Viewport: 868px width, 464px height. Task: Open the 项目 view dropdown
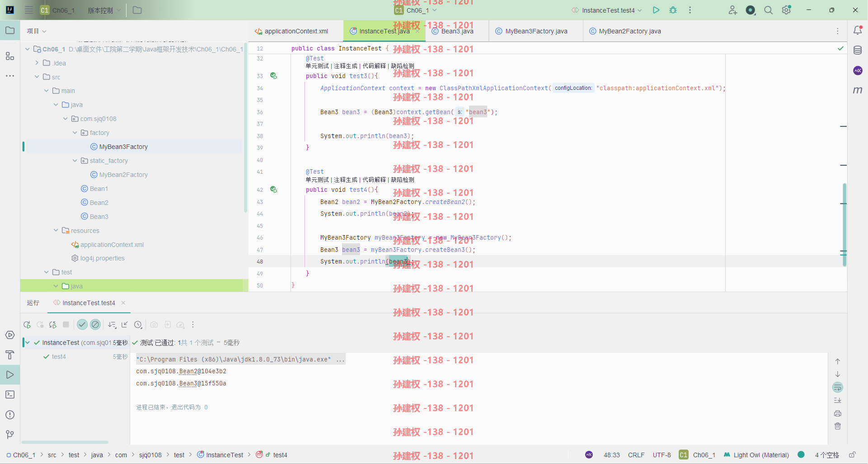37,31
